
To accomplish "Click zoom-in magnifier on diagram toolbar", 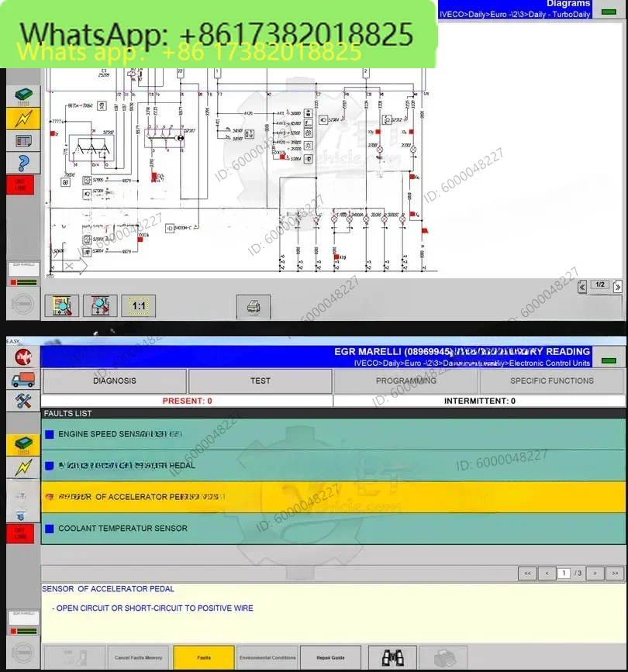I will pos(62,306).
